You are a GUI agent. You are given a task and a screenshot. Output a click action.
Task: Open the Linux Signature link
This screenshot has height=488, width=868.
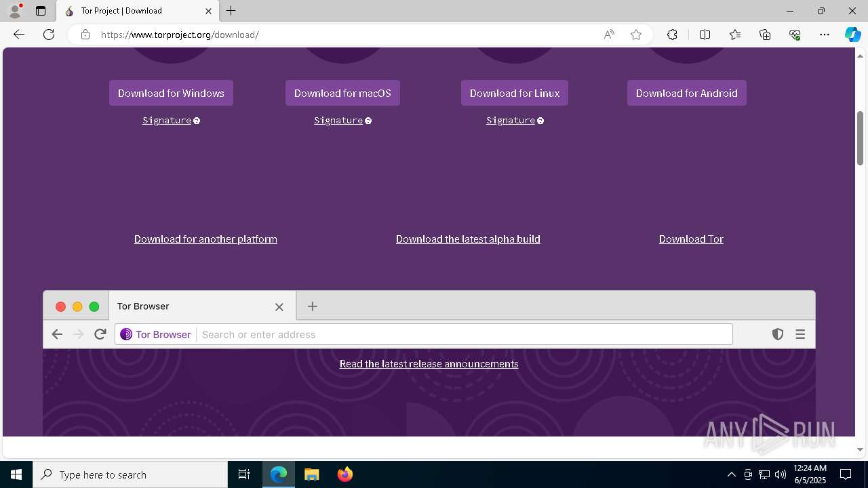coord(511,120)
